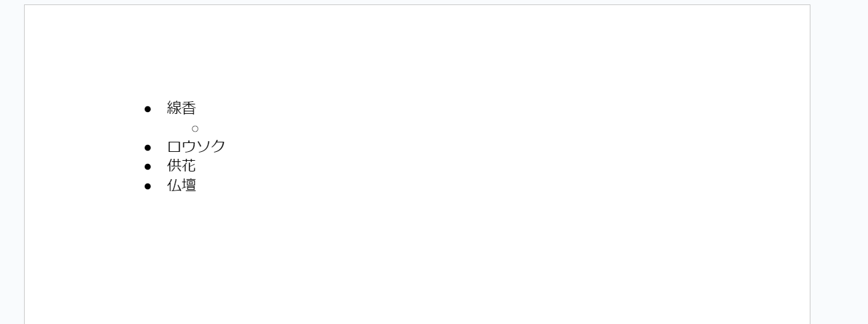Click the solid bullet beside 仏壇
The height and width of the screenshot is (324, 868).
[x=148, y=187]
